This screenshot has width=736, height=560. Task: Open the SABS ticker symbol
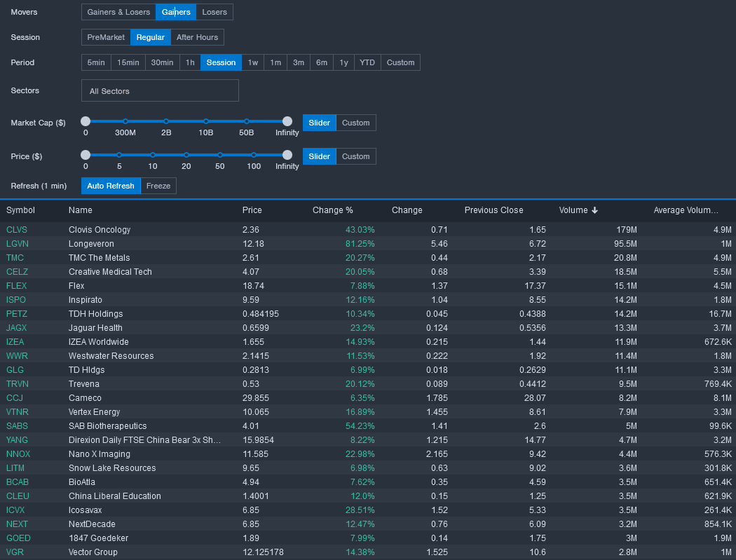click(17, 426)
